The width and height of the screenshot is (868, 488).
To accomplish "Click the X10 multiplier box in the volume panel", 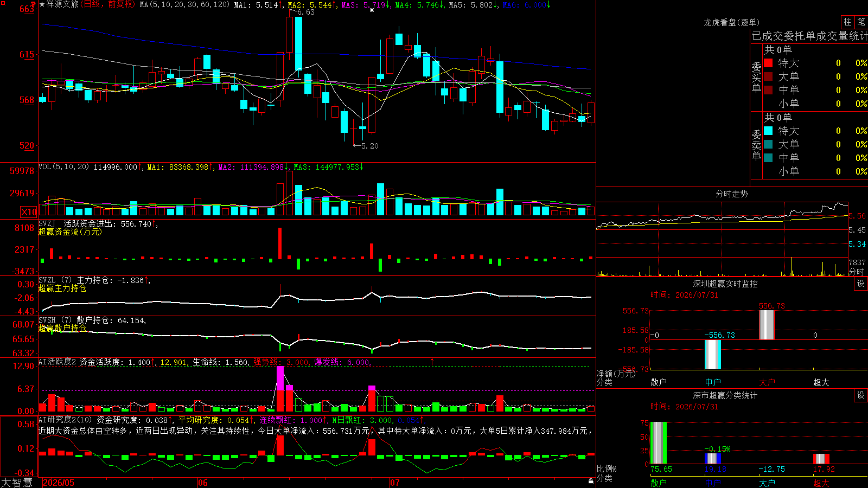I will coord(29,212).
